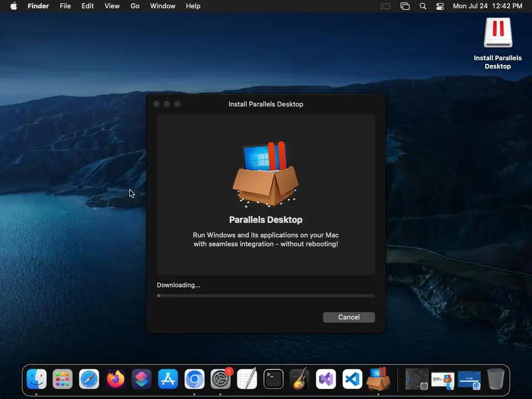Open Spotlight search in the menu bar
532x399 pixels.
[423, 6]
